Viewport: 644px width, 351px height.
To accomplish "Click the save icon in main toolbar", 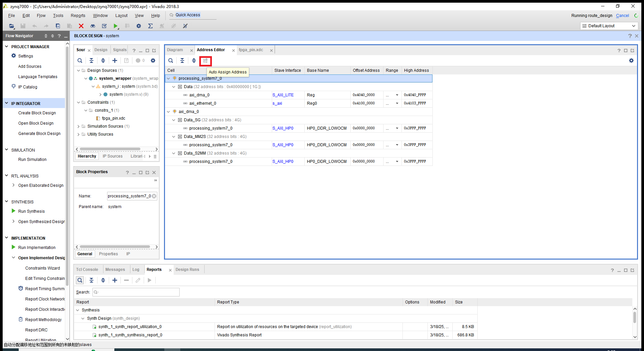I will (23, 26).
